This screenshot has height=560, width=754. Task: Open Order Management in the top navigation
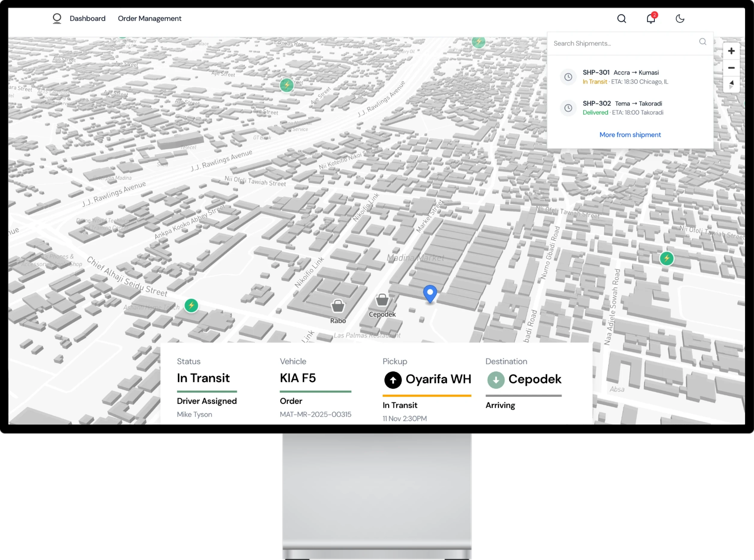(150, 18)
